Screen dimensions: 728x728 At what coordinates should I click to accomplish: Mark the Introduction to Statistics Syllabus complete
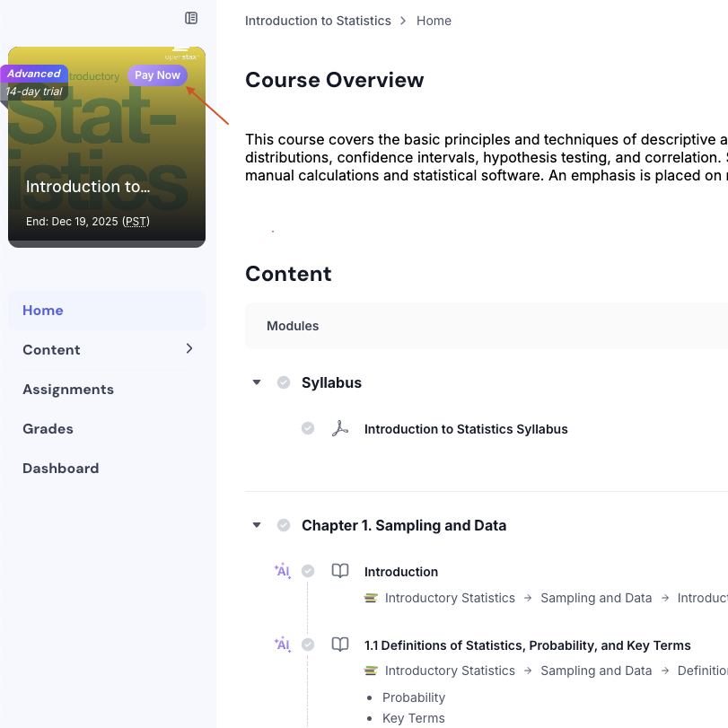click(308, 429)
